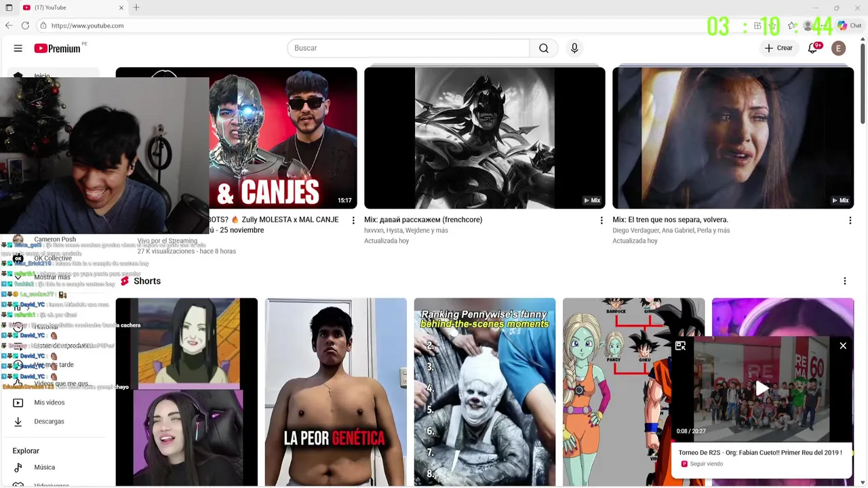This screenshot has height=488, width=868.
Task: Open notifications bell with 9+ badge
Action: (813, 48)
